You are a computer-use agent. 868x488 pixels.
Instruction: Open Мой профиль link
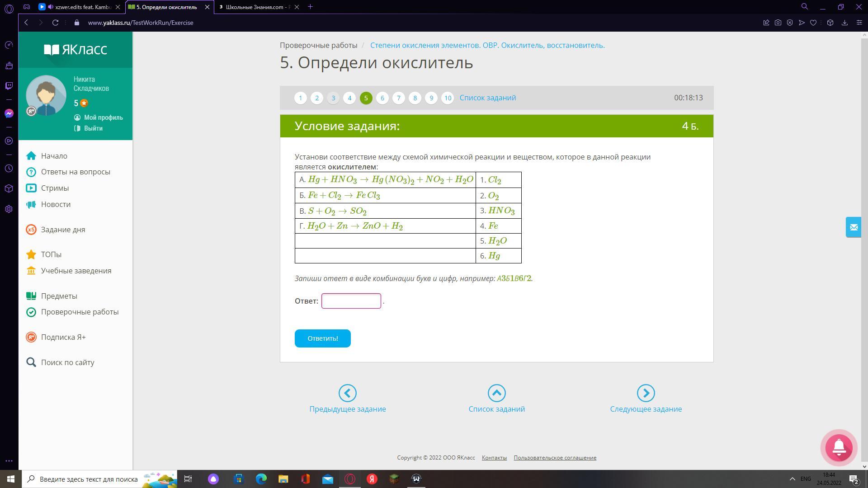pyautogui.click(x=103, y=117)
